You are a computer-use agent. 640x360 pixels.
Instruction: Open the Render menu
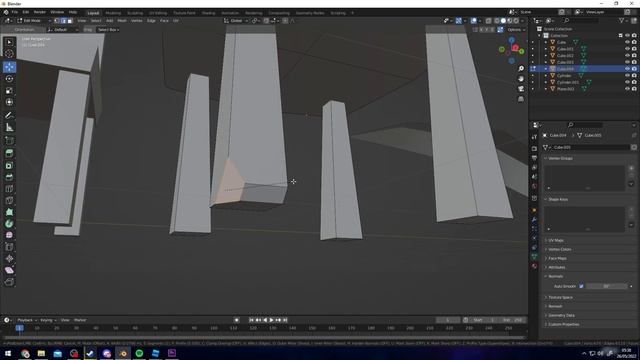point(40,12)
